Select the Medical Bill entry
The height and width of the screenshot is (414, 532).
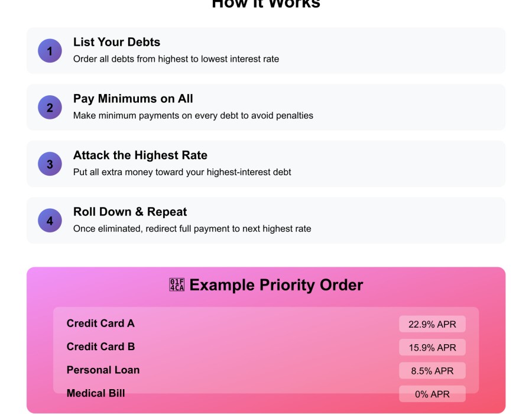click(x=96, y=393)
